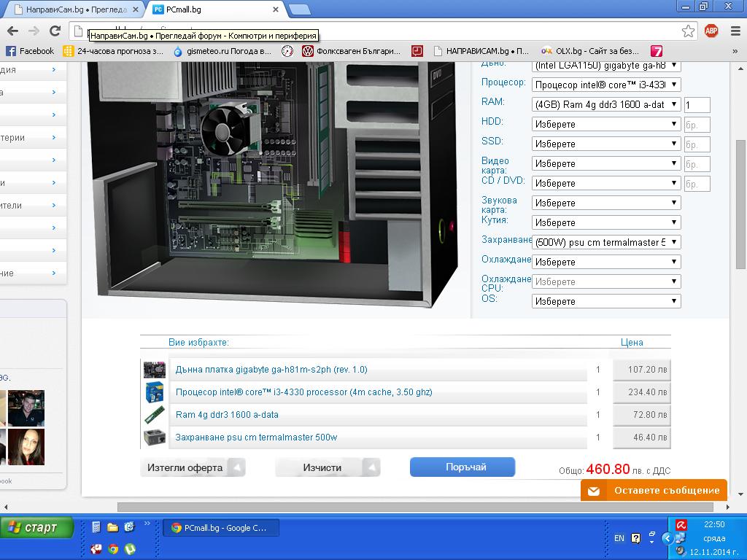
Task: Bookmark this page with the star icon
Action: (x=688, y=31)
